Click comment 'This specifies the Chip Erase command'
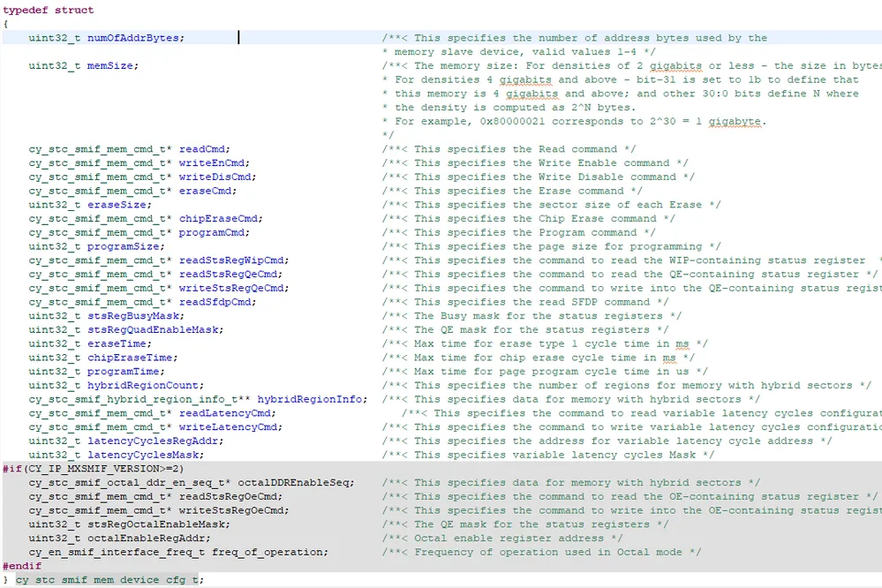Viewport: 882px width, 588px height. pos(528,218)
